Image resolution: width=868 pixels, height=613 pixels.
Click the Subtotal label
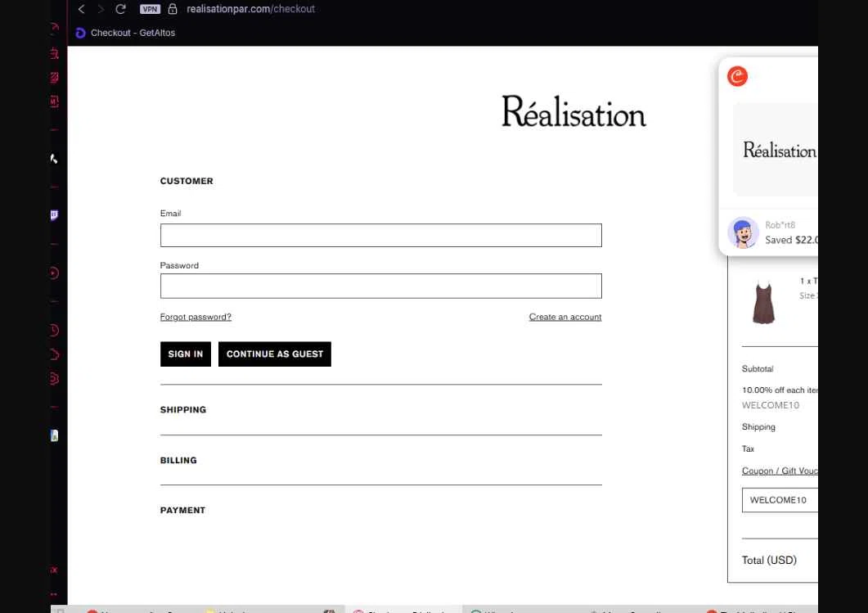(758, 369)
